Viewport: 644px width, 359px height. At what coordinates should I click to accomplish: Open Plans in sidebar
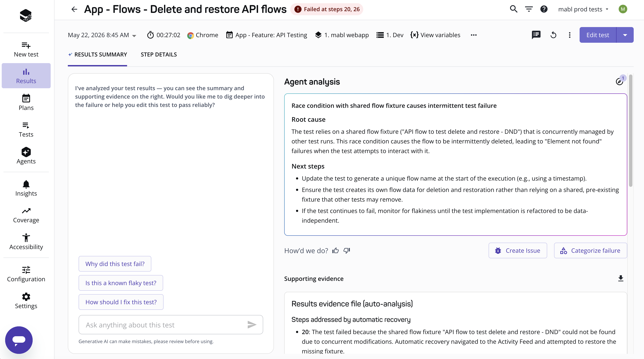[x=26, y=102]
